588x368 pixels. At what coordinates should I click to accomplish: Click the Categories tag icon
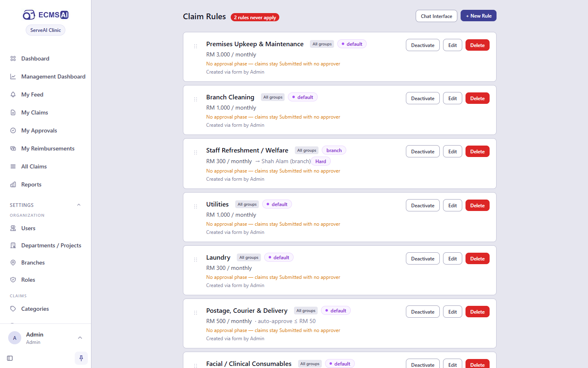coord(13,309)
